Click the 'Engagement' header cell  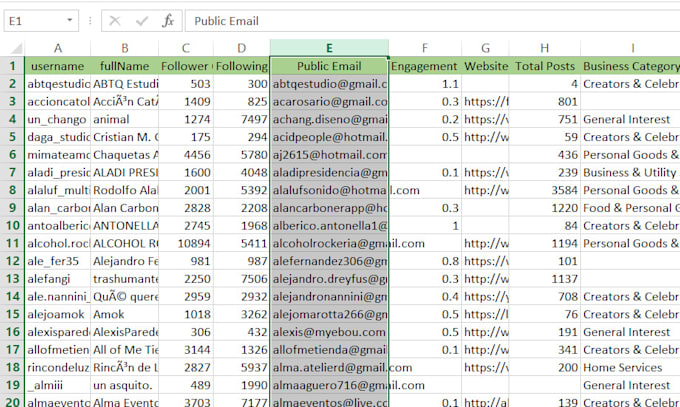click(x=425, y=66)
